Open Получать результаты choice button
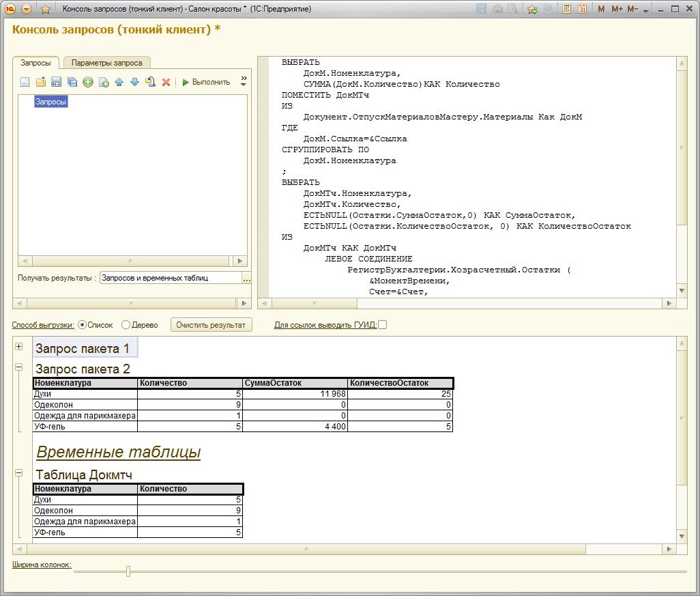 246,278
